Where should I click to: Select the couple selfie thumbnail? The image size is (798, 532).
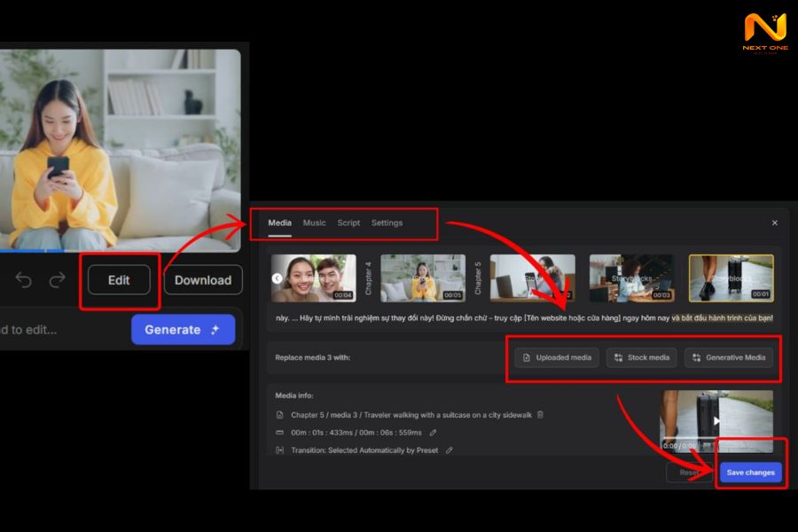317,278
